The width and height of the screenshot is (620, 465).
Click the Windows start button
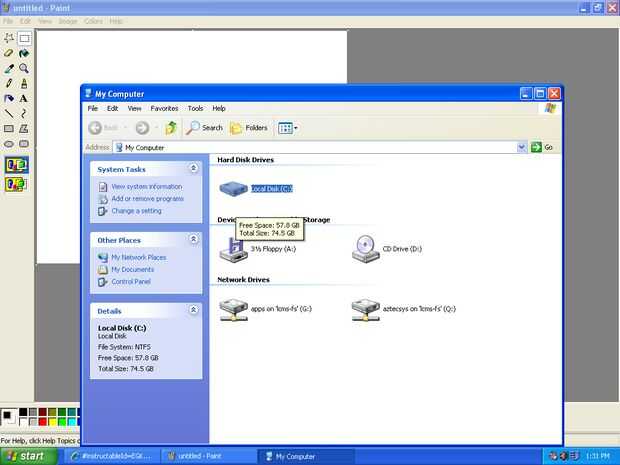click(28, 456)
